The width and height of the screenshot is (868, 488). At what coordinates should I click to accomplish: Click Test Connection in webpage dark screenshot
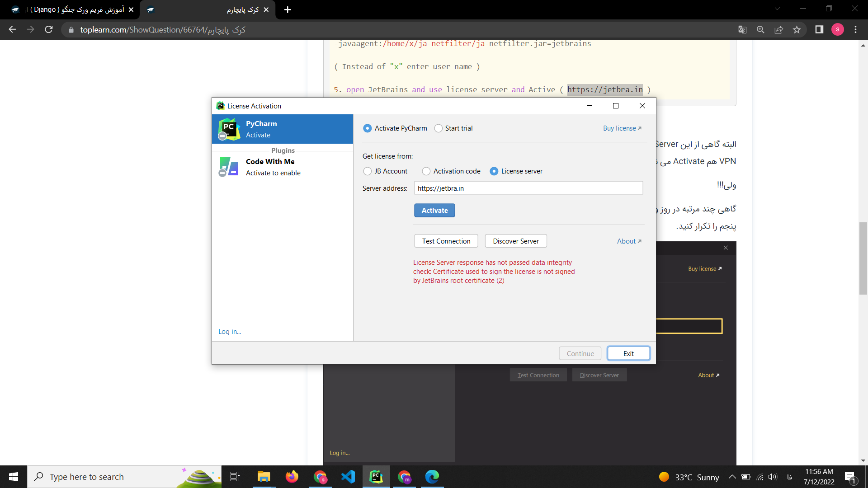pyautogui.click(x=538, y=375)
